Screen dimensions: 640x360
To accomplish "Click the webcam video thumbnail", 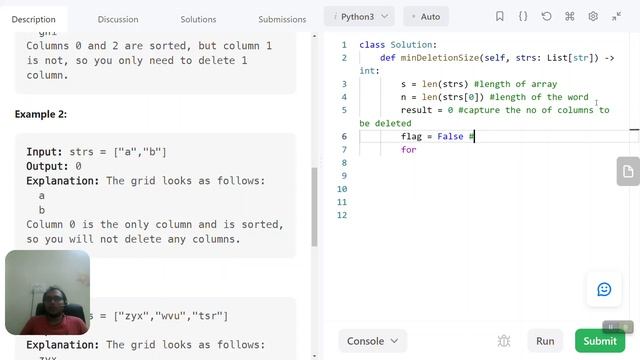I will 47,292.
